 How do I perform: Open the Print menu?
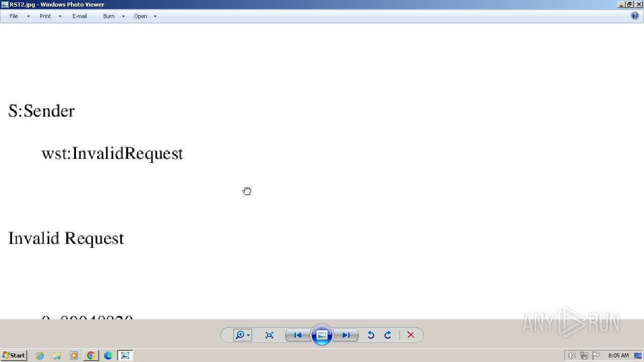coord(45,16)
